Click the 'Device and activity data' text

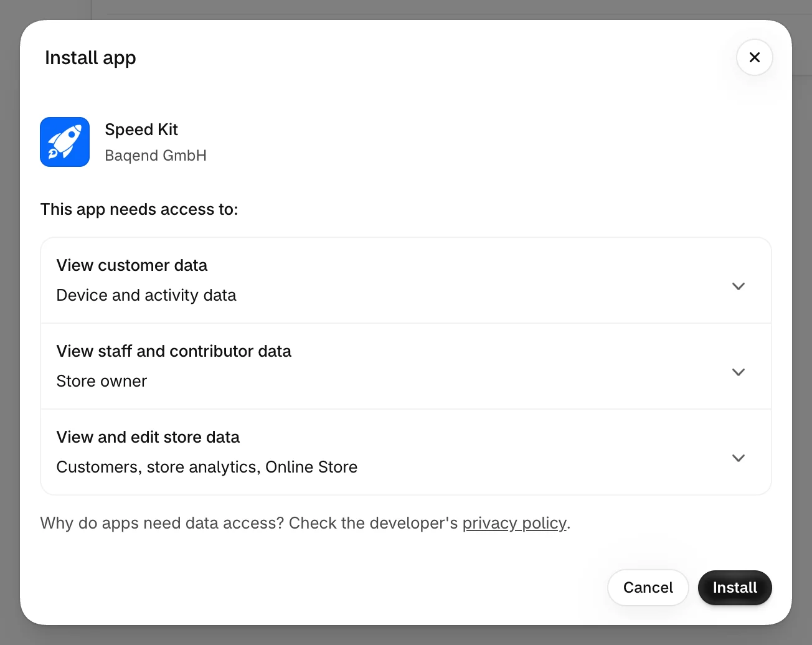(146, 295)
